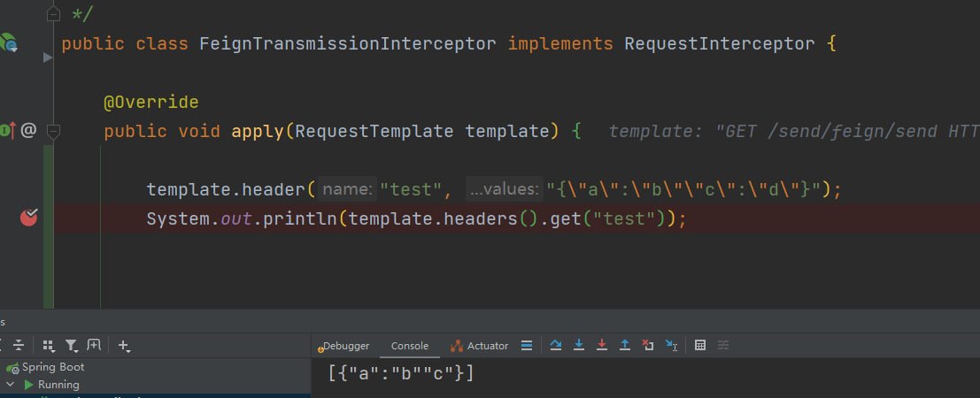Open the Group By services dropdown

[x=49, y=346]
